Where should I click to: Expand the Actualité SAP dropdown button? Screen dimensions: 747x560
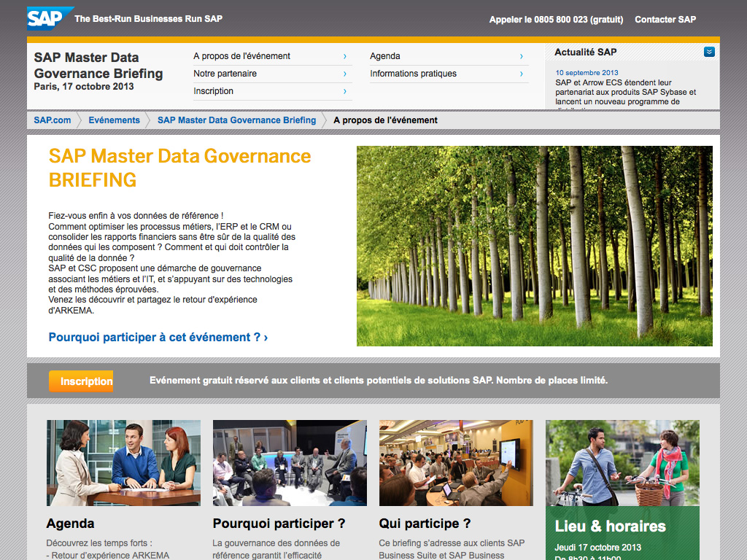tap(709, 52)
